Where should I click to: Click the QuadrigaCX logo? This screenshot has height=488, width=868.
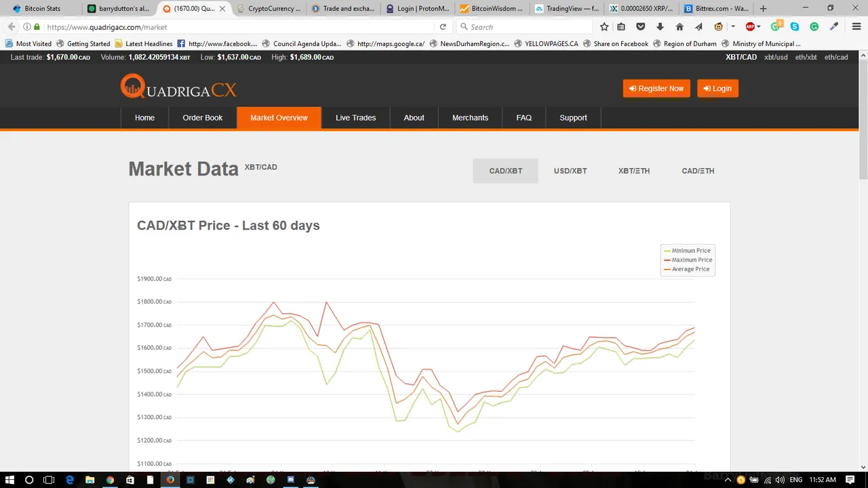coord(178,87)
